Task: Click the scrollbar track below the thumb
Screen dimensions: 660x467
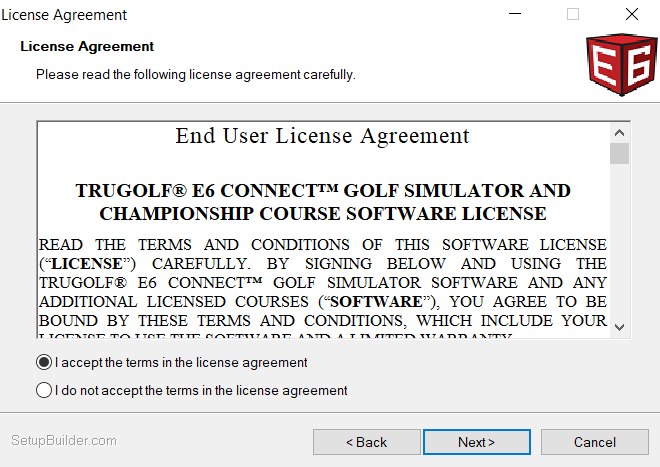Action: tap(619, 250)
